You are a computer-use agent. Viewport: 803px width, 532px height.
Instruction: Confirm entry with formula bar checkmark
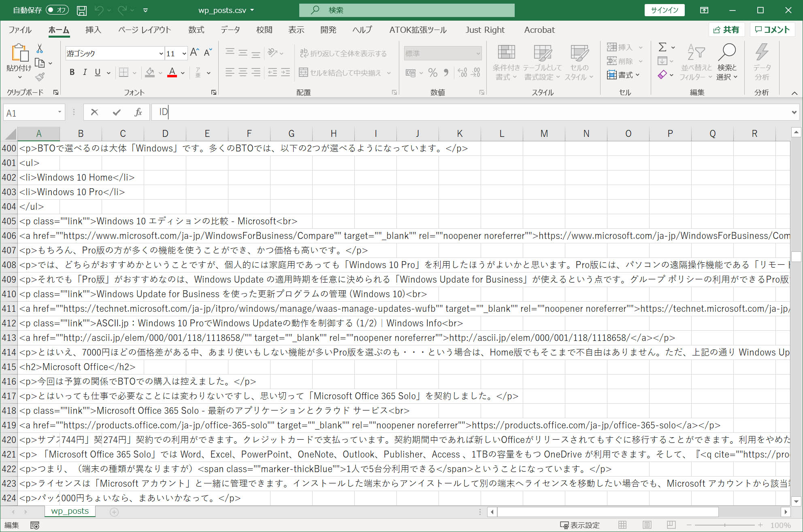pos(117,112)
